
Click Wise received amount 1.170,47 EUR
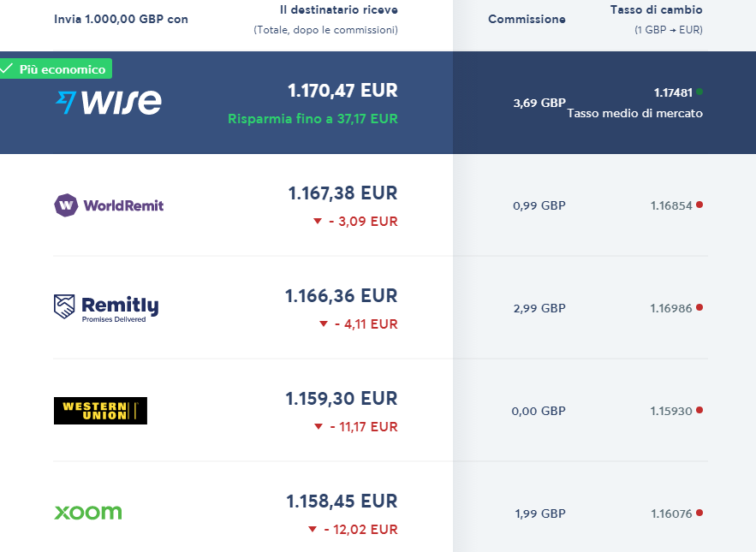coord(342,90)
